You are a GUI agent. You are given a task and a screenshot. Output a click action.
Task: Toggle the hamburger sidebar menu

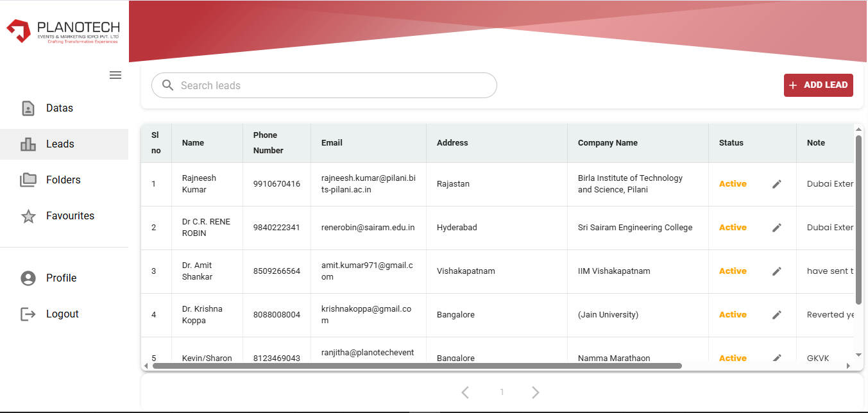point(115,75)
